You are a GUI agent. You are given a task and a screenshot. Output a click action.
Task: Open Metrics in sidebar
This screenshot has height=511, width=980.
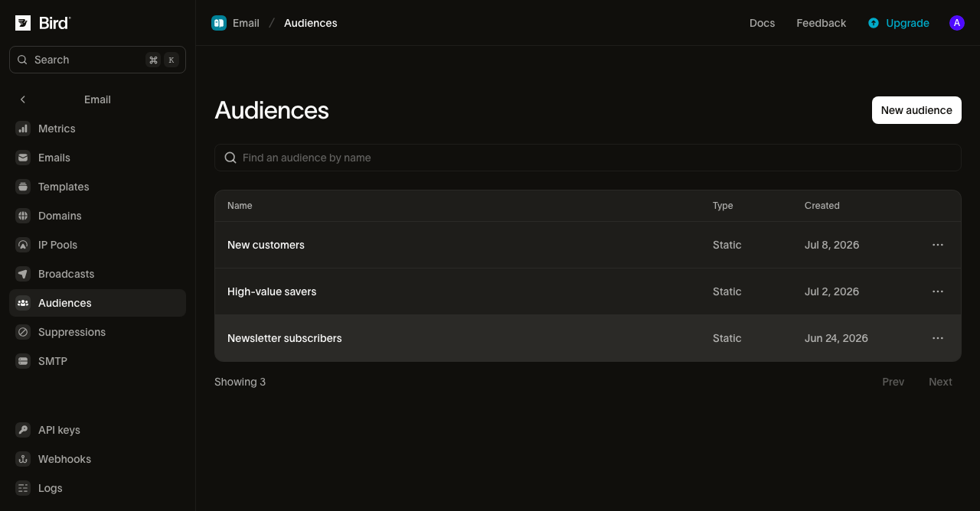(x=97, y=129)
